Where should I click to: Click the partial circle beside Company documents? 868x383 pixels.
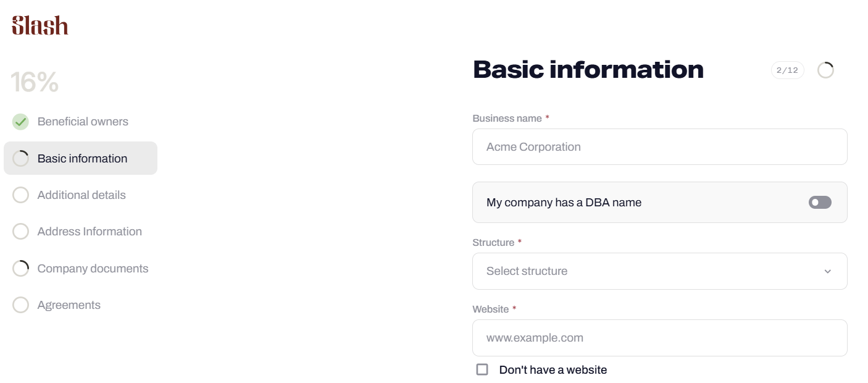tap(21, 269)
